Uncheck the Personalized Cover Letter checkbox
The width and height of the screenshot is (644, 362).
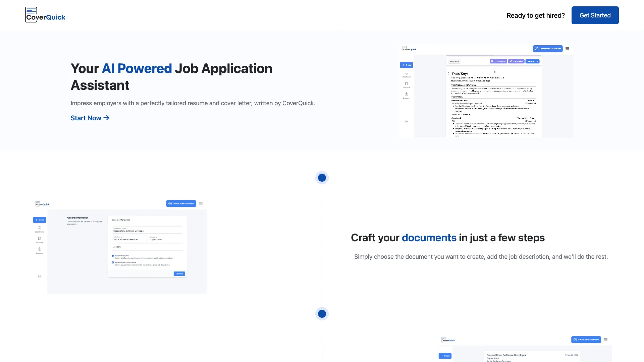click(113, 262)
